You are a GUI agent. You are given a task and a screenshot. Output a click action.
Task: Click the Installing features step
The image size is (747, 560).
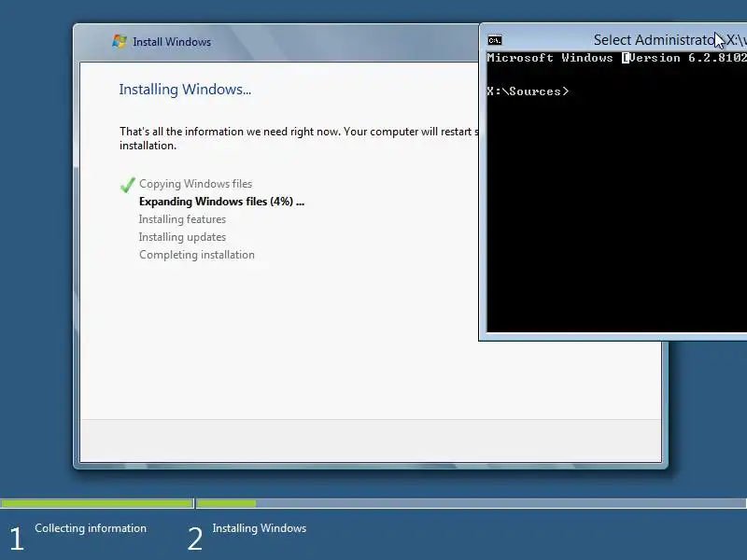[182, 219]
